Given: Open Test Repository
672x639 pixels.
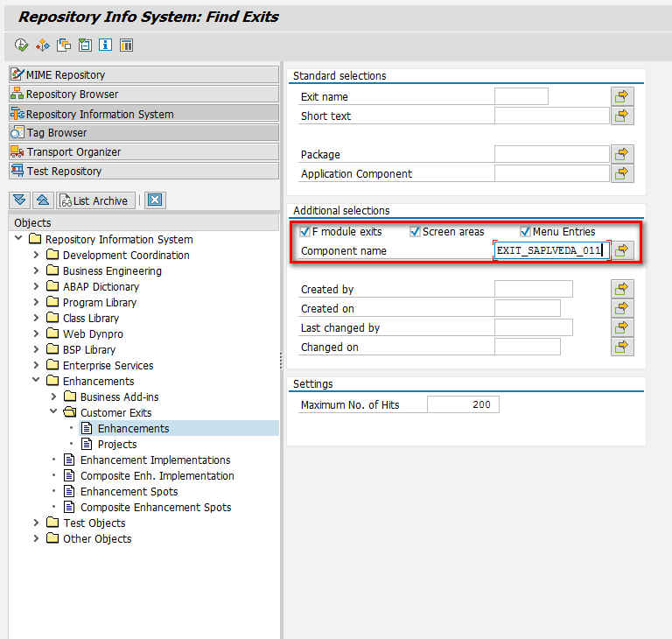Looking at the screenshot, I should (144, 171).
